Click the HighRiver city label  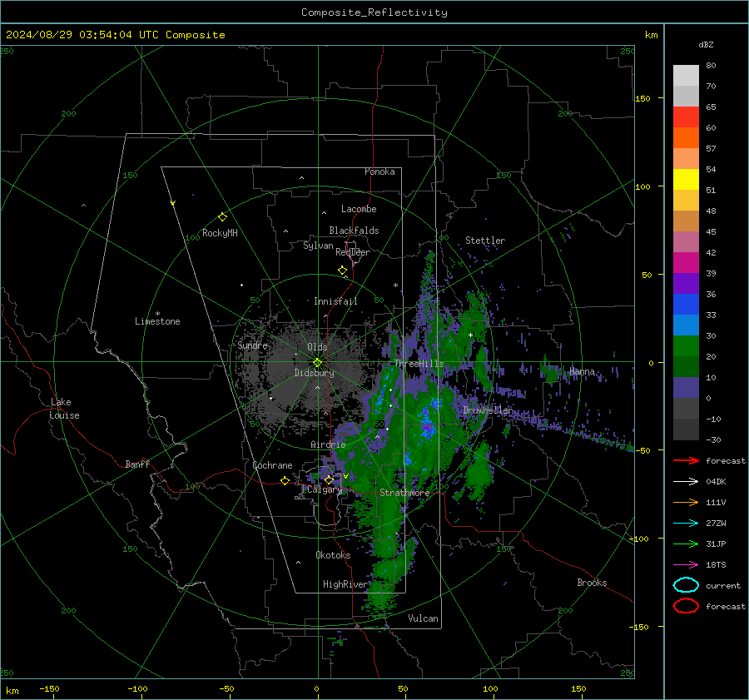coord(345,584)
